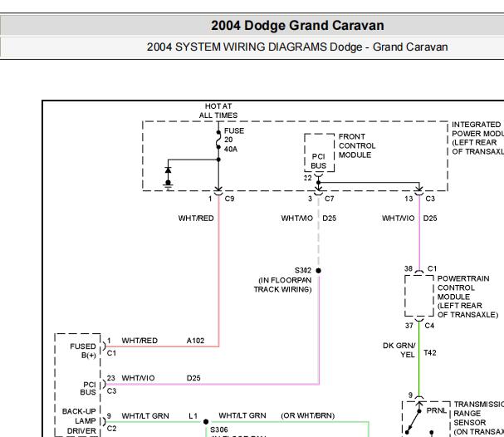Click the "(IN FLOORPAN TRACK WIRING)" note
The width and height of the screenshot is (504, 437).
[x=283, y=285]
